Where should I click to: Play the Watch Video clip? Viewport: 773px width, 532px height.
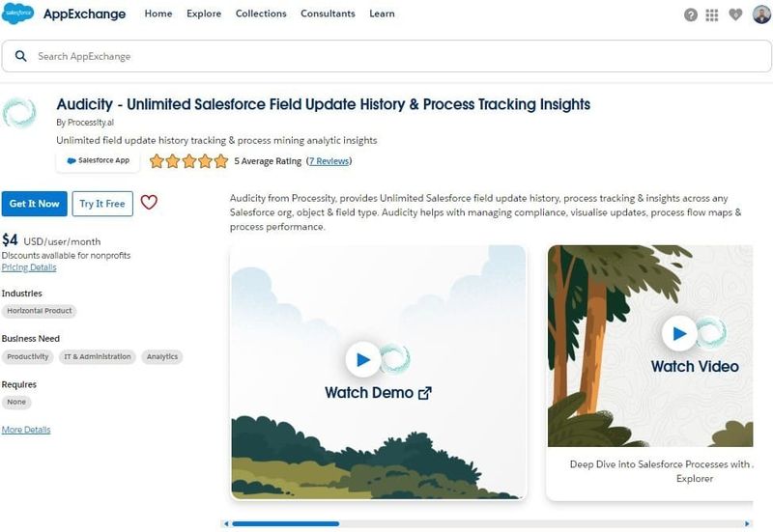pyautogui.click(x=679, y=333)
